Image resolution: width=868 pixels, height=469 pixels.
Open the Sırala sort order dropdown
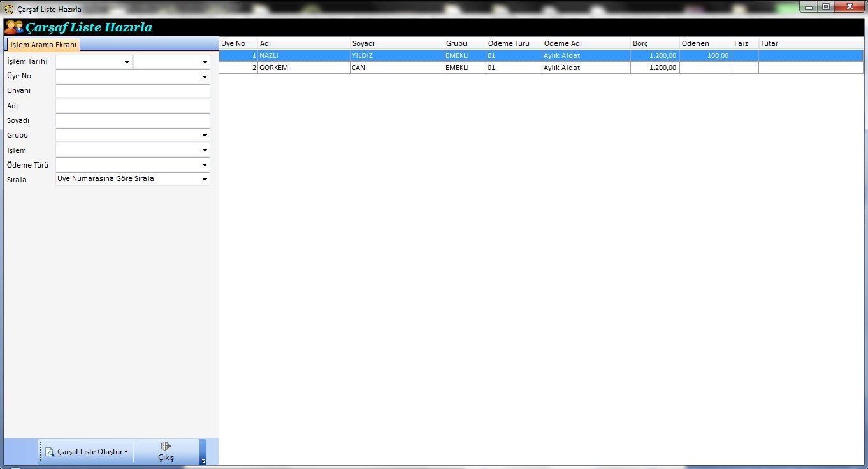click(x=205, y=180)
